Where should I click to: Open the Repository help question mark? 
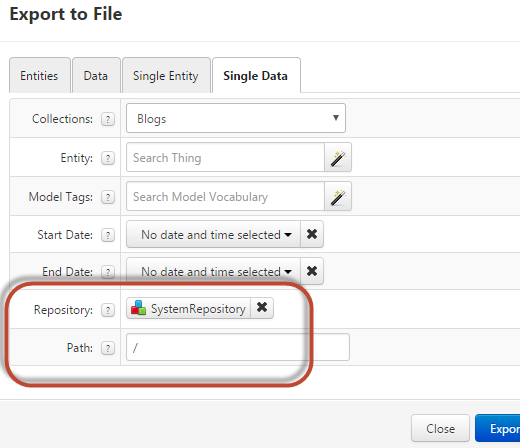point(108,310)
